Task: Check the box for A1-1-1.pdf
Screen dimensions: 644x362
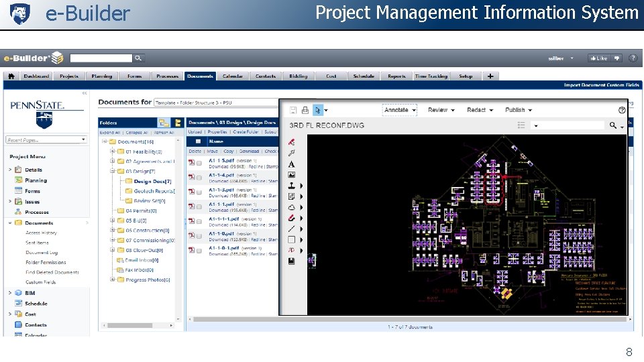Action: (x=199, y=207)
